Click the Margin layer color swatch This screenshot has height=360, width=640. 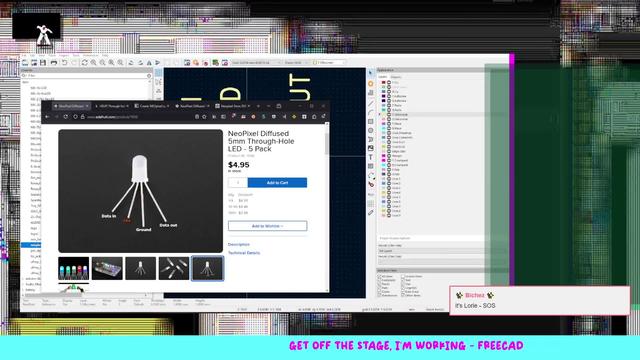click(384, 156)
